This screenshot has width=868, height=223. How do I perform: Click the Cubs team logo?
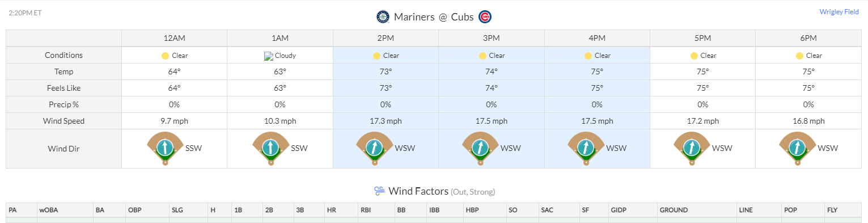click(x=485, y=17)
